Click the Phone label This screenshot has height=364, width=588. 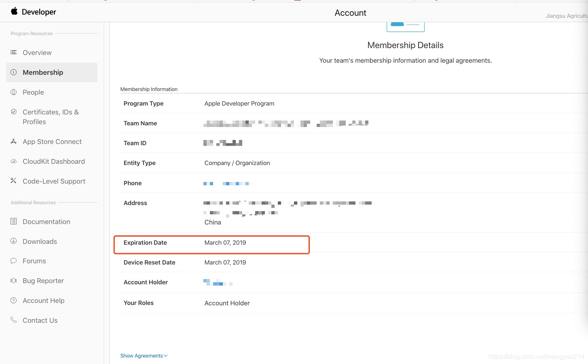[133, 183]
